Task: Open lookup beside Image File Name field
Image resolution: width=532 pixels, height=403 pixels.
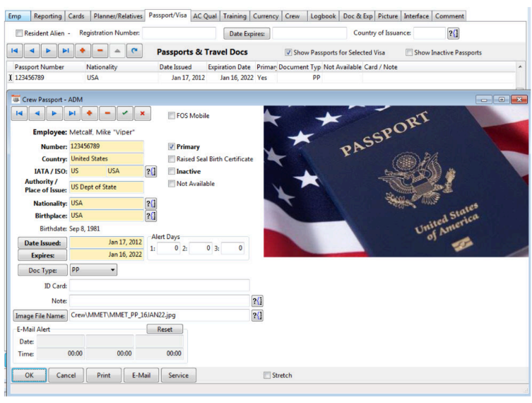Action: pyautogui.click(x=257, y=315)
